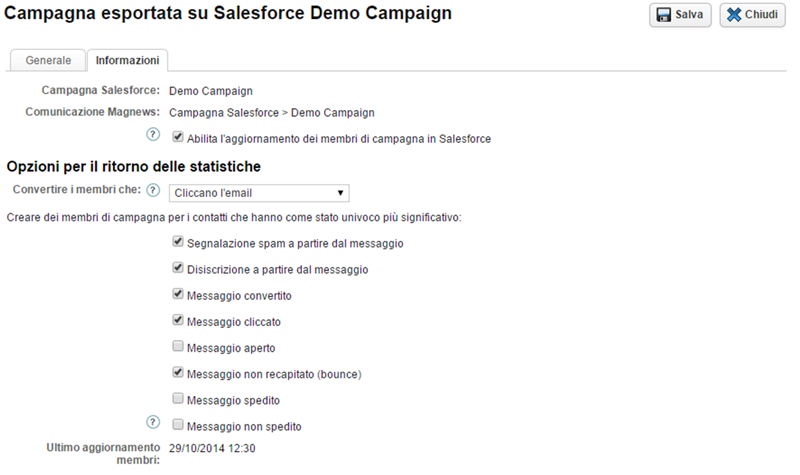Disable Abilita l'aggiornamento dei membri checkbox
Screen dimensions: 800x475
pos(178,137)
